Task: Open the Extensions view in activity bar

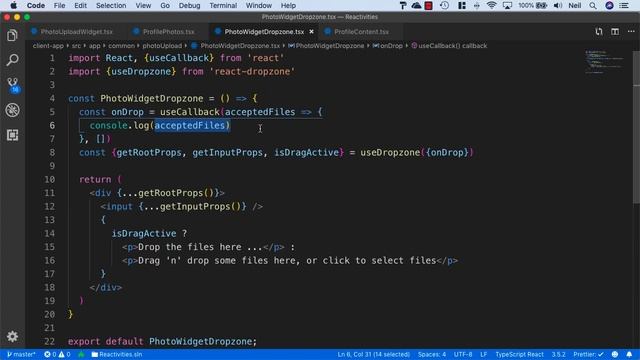Action: click(12, 135)
